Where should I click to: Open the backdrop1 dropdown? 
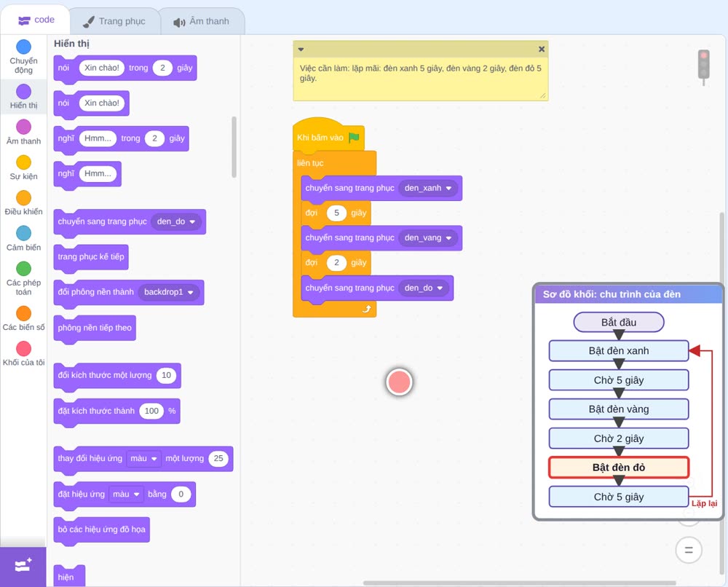pos(169,292)
